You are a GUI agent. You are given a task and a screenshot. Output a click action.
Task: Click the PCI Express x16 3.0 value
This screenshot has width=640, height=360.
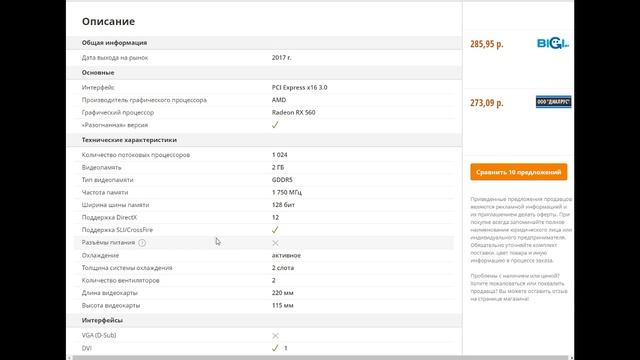tap(300, 87)
